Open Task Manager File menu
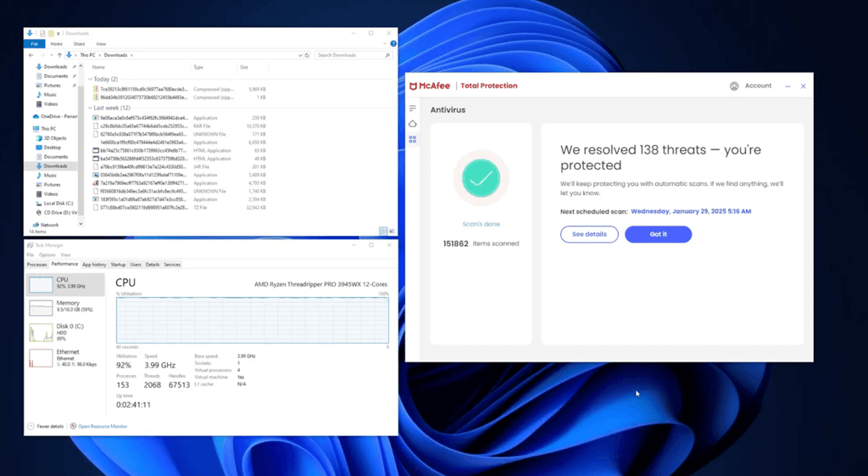 pos(31,255)
